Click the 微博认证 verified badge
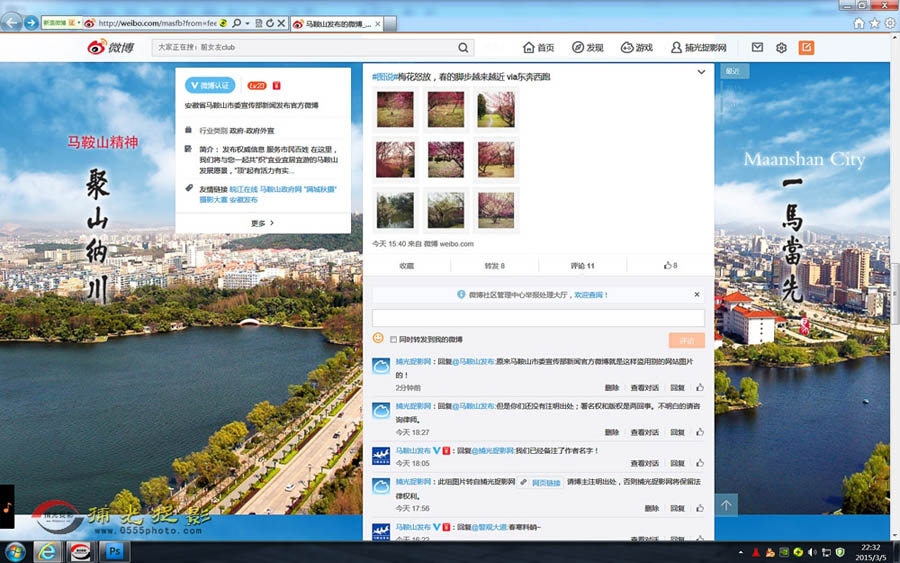Screen dimensions: 900x563 (210, 86)
